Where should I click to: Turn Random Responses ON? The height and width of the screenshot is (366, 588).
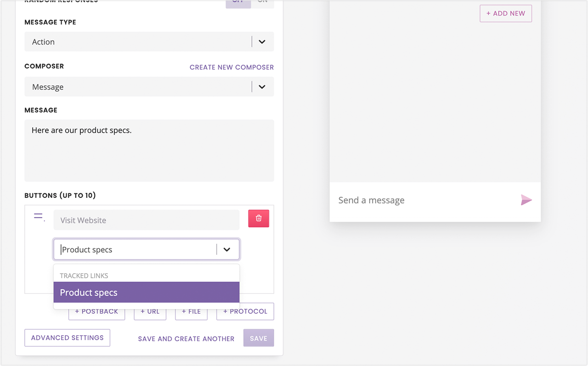coord(262,1)
